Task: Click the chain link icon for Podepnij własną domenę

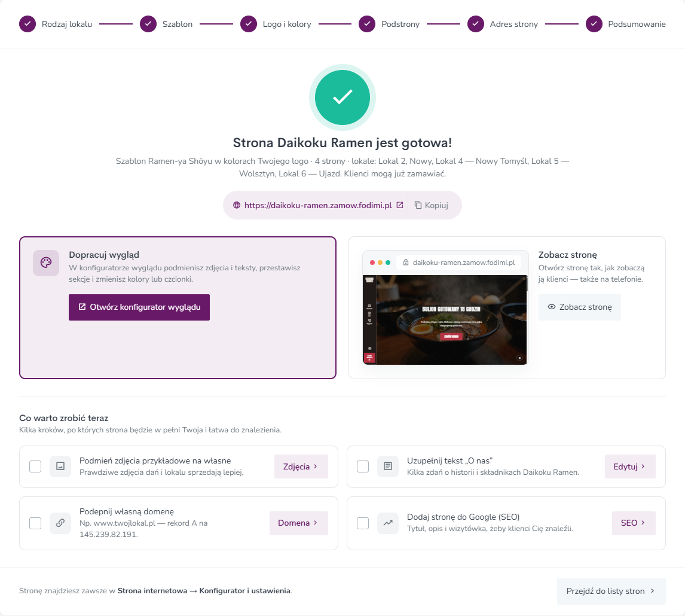Action: 60,523
